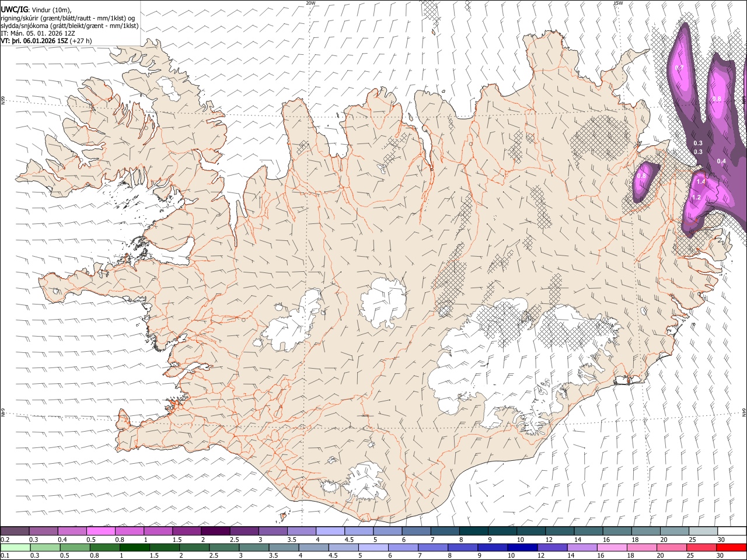Click the bright red 30+ rain legend swatch

pyautogui.click(x=731, y=547)
